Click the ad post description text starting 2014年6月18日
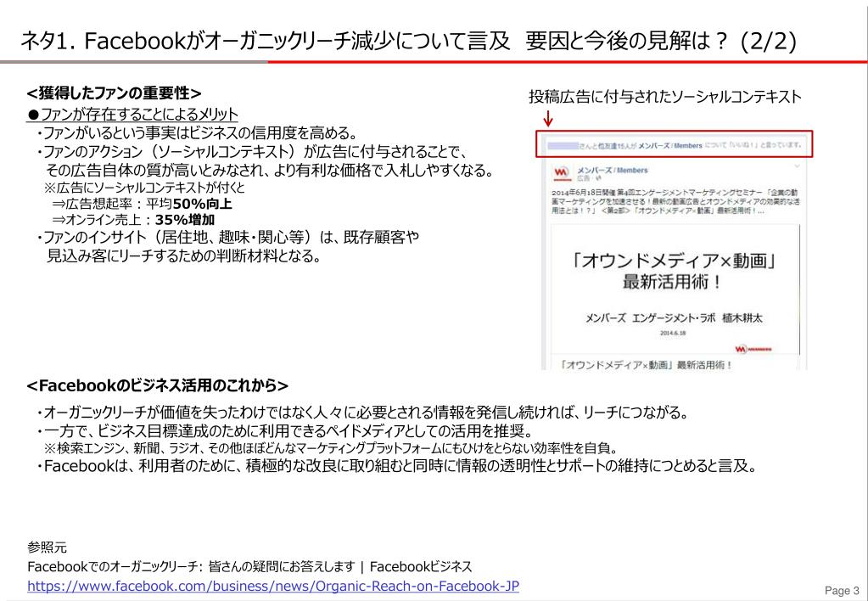The image size is (868, 601). pyautogui.click(x=675, y=202)
